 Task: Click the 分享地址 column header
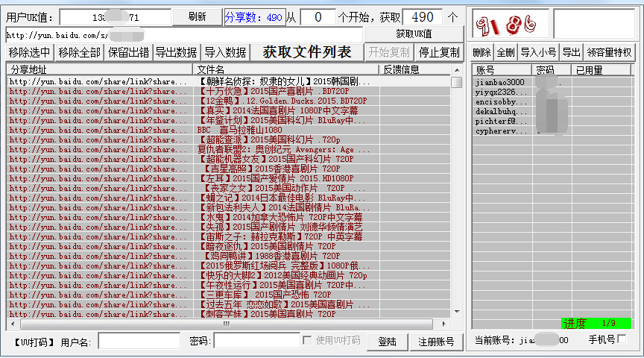point(99,69)
